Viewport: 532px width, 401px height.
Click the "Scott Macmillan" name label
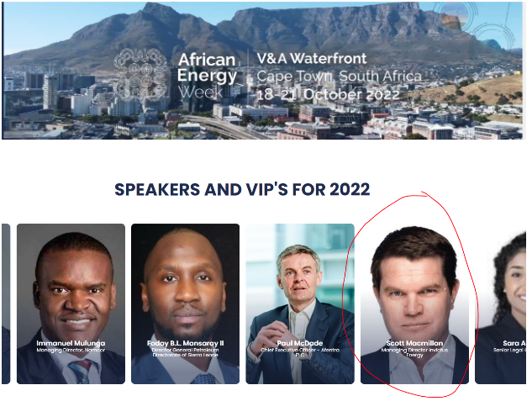[414, 343]
